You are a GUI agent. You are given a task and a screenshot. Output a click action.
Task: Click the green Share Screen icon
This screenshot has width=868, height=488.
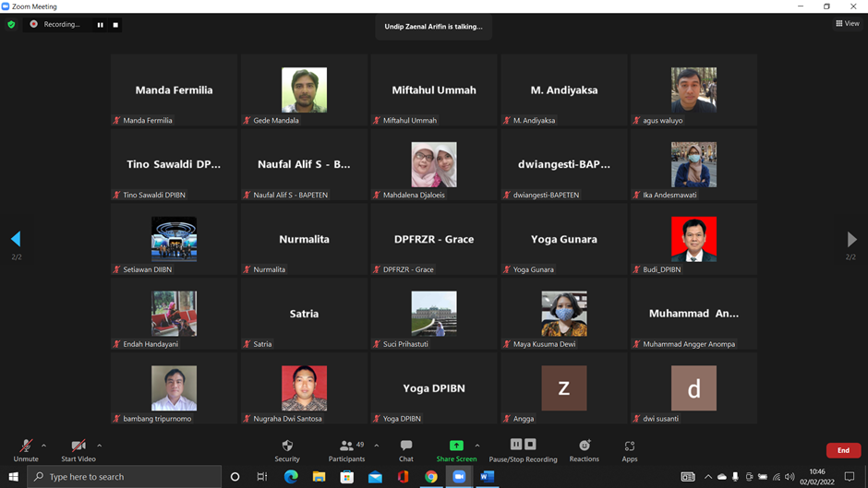pyautogui.click(x=456, y=446)
